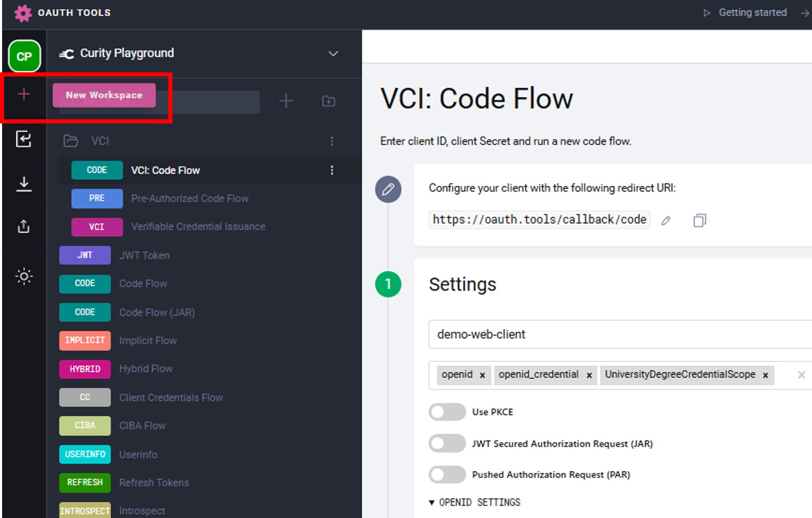Open Pre-Authorized Code Flow

(189, 198)
